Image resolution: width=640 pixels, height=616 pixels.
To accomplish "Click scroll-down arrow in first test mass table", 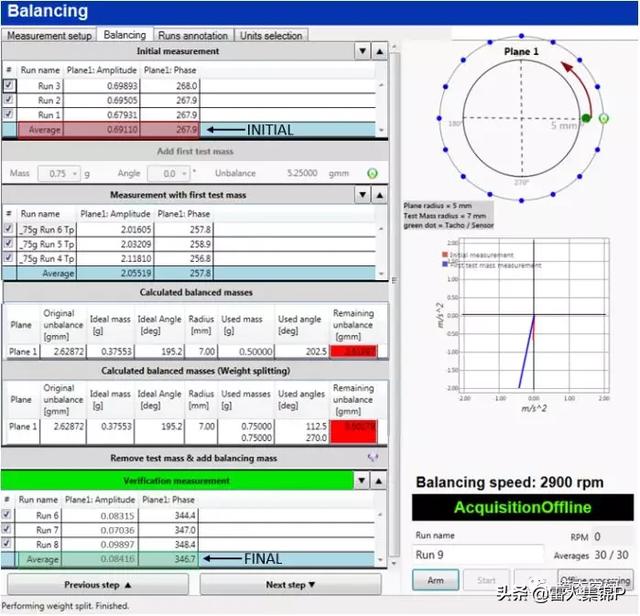I will 381,274.
